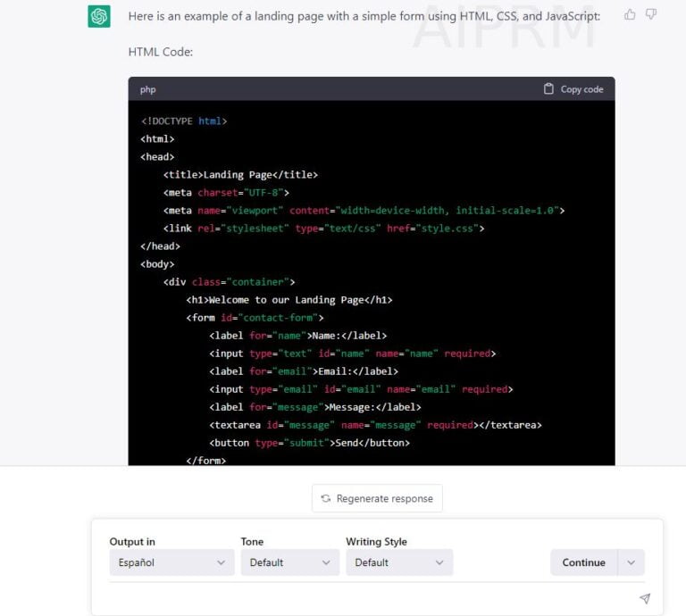686x616 pixels.
Task: Click the php language label
Action: [148, 89]
